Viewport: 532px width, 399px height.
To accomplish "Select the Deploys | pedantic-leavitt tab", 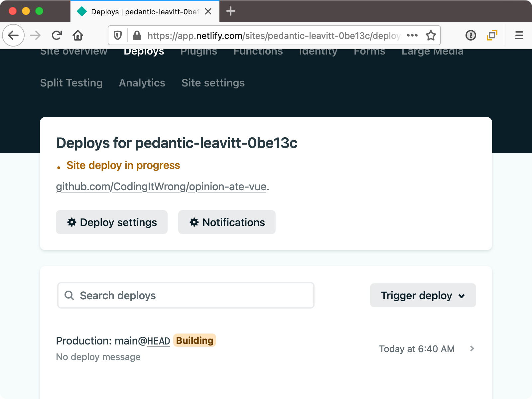I will click(x=145, y=12).
